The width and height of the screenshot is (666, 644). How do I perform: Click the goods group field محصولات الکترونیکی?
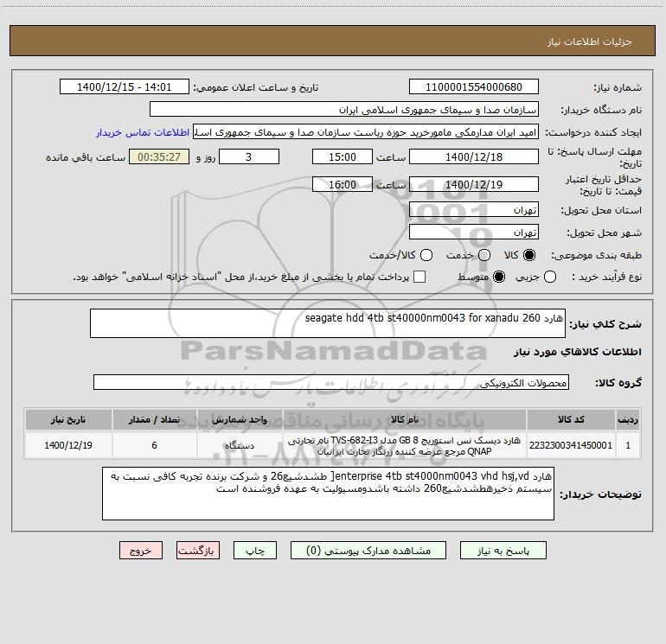tap(331, 382)
